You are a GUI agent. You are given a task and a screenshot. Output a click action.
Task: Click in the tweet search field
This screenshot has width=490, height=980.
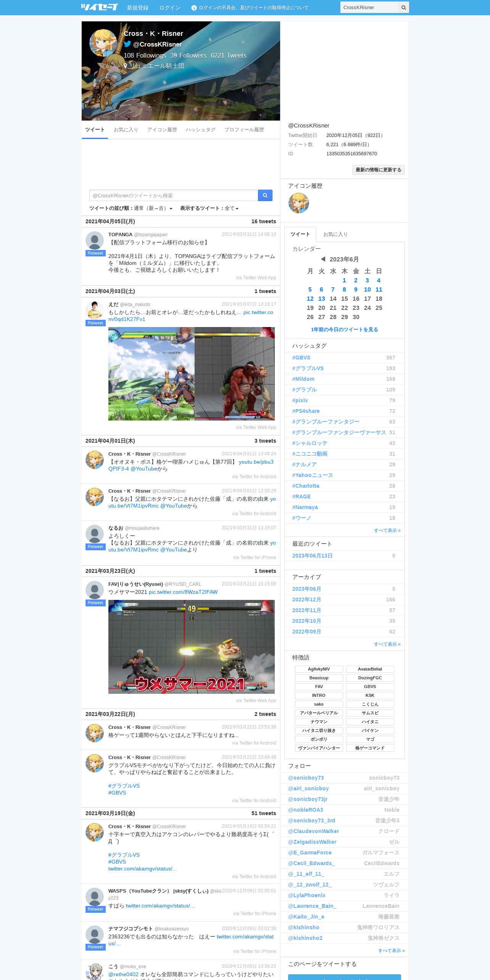[x=174, y=195]
